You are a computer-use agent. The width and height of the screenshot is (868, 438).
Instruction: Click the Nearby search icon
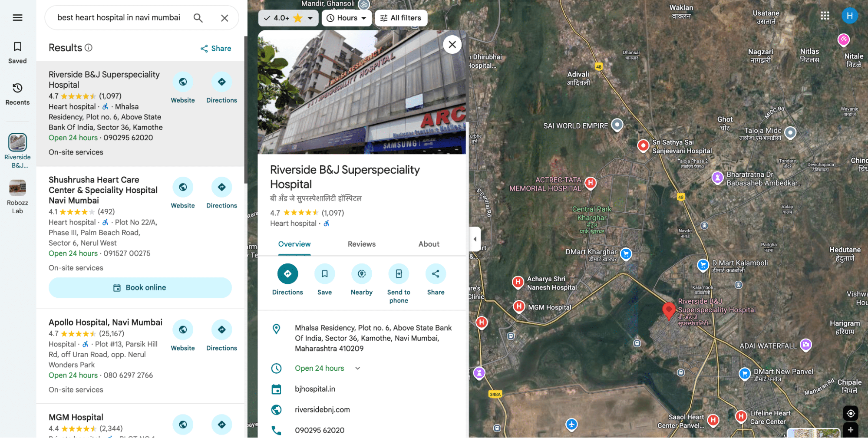(x=362, y=274)
